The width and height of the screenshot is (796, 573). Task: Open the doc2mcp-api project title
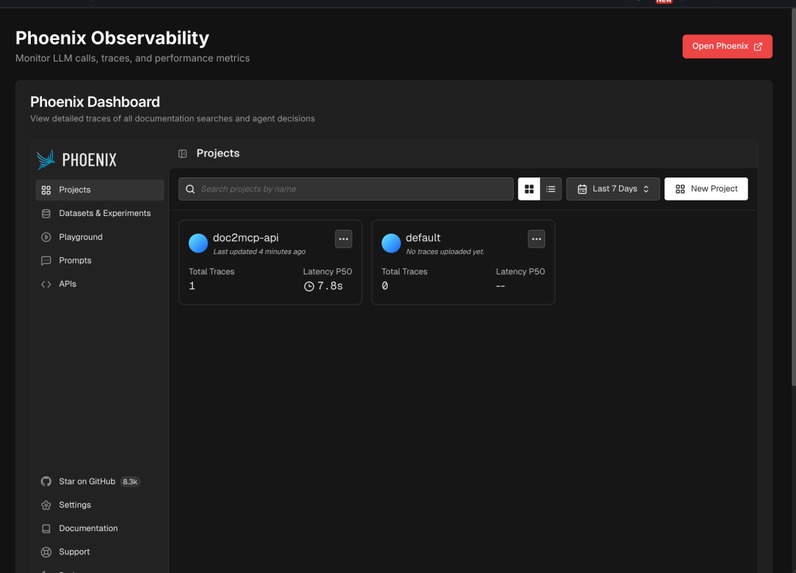246,238
